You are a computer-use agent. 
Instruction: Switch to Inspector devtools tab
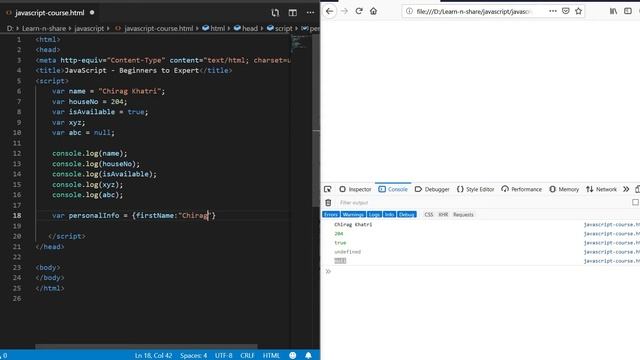355,189
